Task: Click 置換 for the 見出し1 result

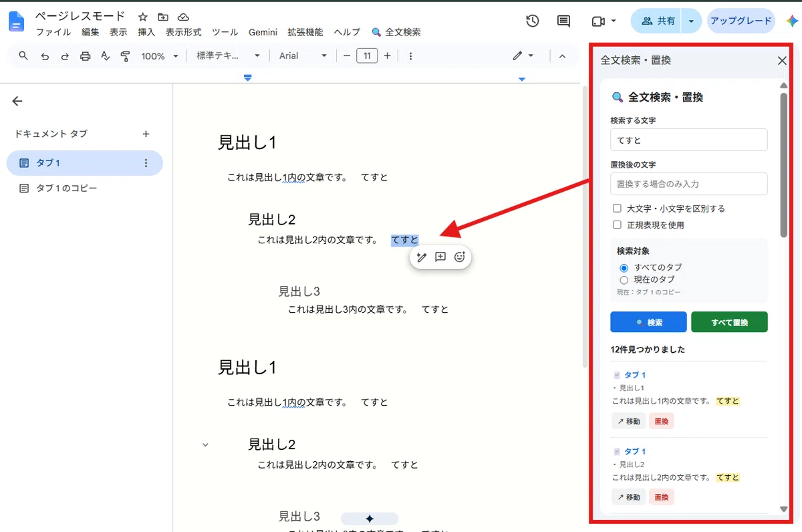Action: tap(662, 421)
